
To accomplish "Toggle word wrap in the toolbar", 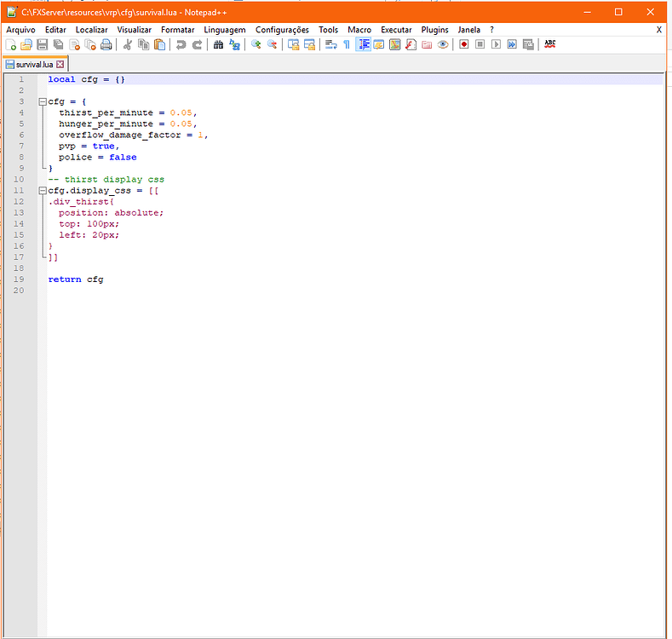I will (x=330, y=45).
